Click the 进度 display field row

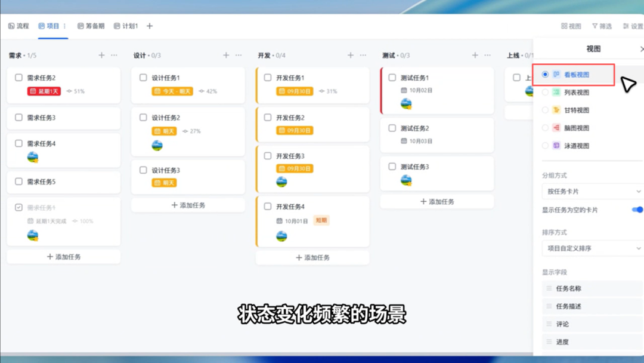tap(593, 342)
